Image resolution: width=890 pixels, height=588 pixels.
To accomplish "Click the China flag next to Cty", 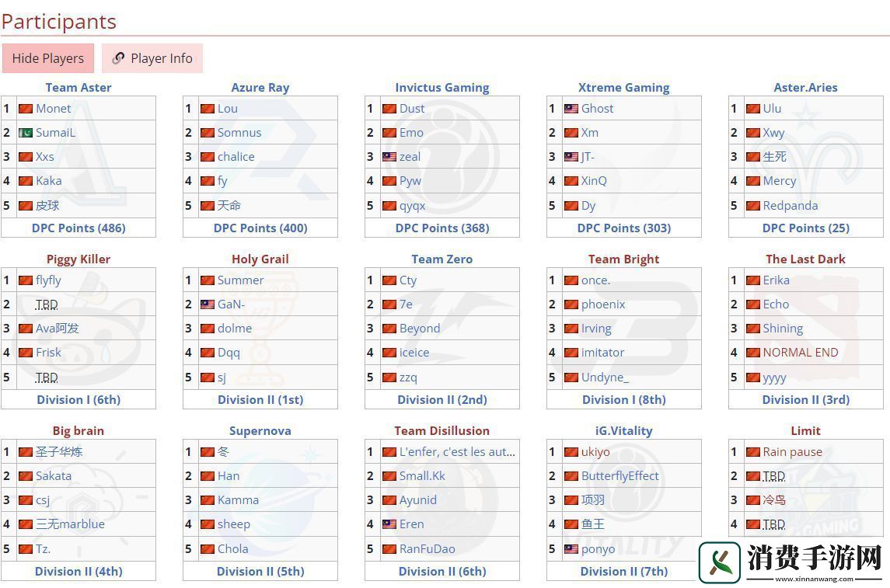I will 389,280.
